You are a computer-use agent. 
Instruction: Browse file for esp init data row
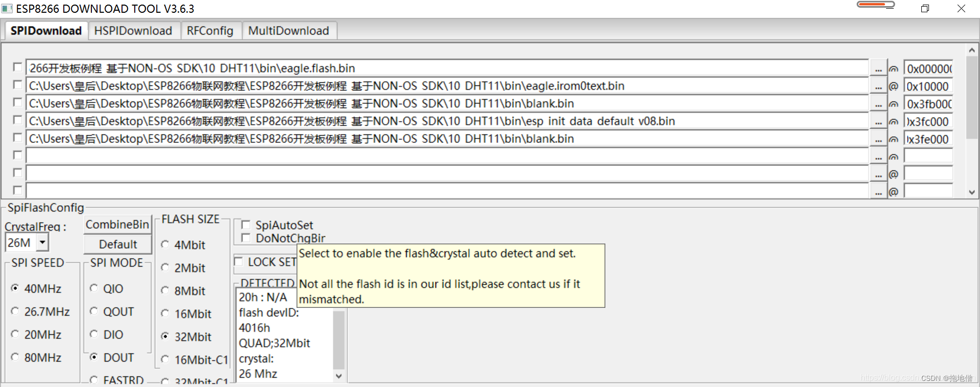coord(878,122)
